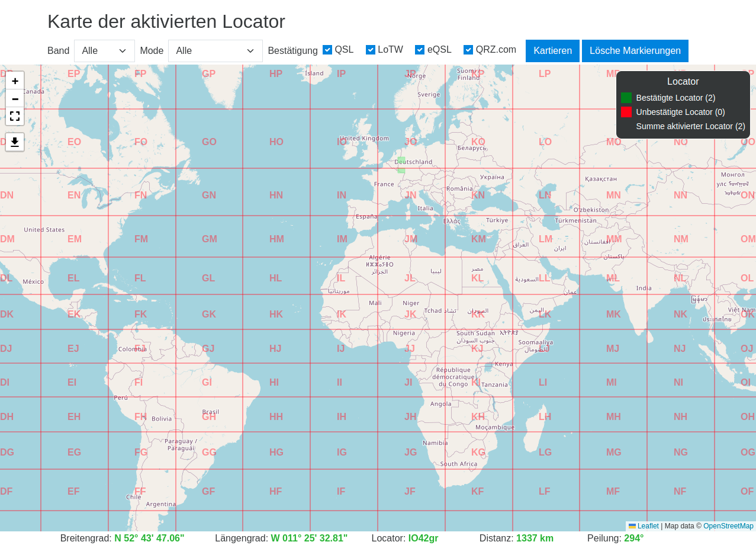Click the GK grid field in the Atlantic
The height and width of the screenshot is (545, 756).
(x=209, y=315)
